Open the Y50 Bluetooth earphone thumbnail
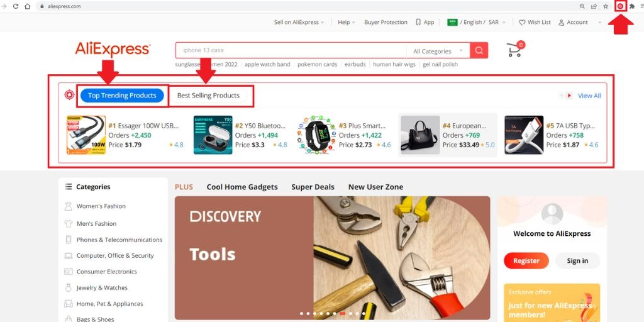The image size is (644, 322). [x=213, y=135]
